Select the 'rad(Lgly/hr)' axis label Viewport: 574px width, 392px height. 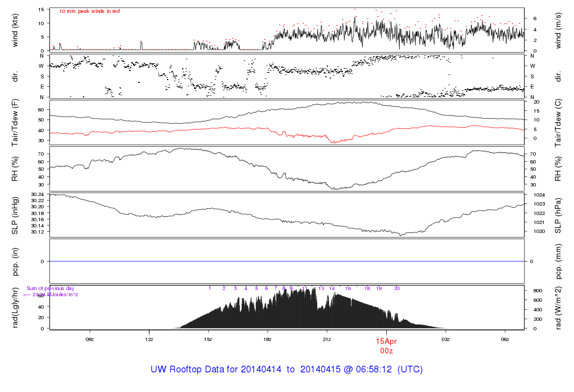click(x=15, y=307)
